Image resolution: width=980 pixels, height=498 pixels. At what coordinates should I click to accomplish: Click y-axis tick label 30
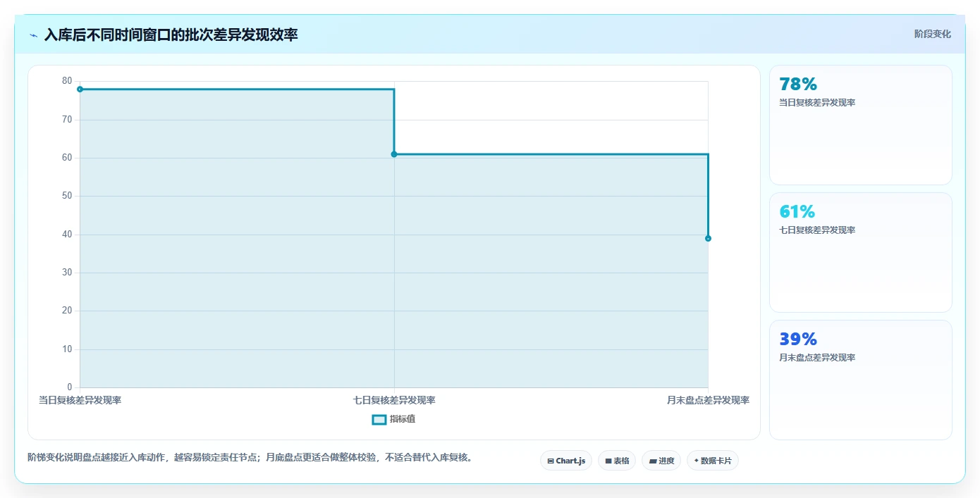(67, 273)
